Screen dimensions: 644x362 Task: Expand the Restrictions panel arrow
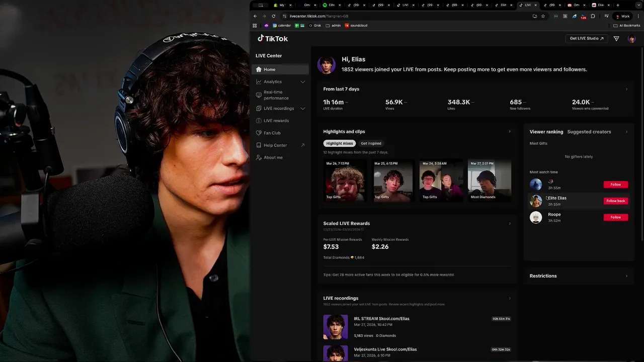(626, 276)
